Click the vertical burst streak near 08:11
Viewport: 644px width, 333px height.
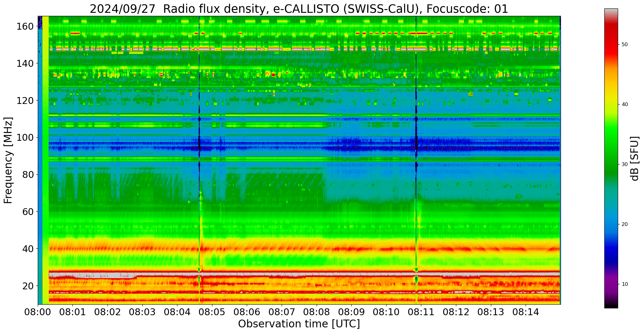416,160
